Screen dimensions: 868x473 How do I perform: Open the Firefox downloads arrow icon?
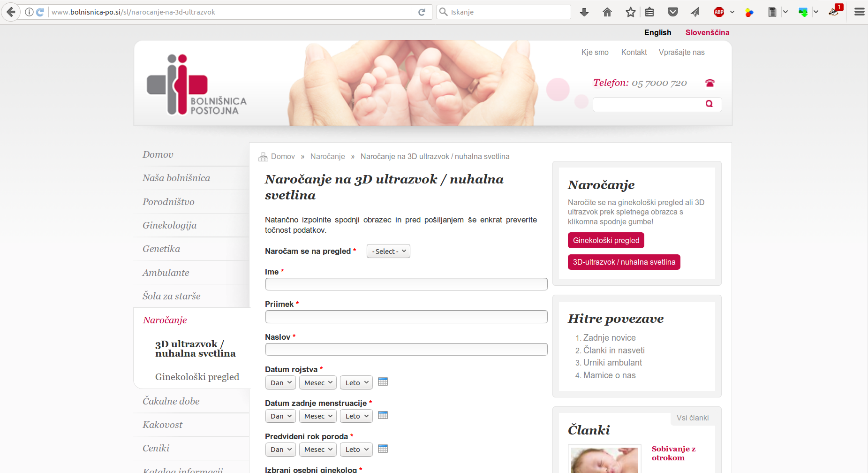pos(584,12)
